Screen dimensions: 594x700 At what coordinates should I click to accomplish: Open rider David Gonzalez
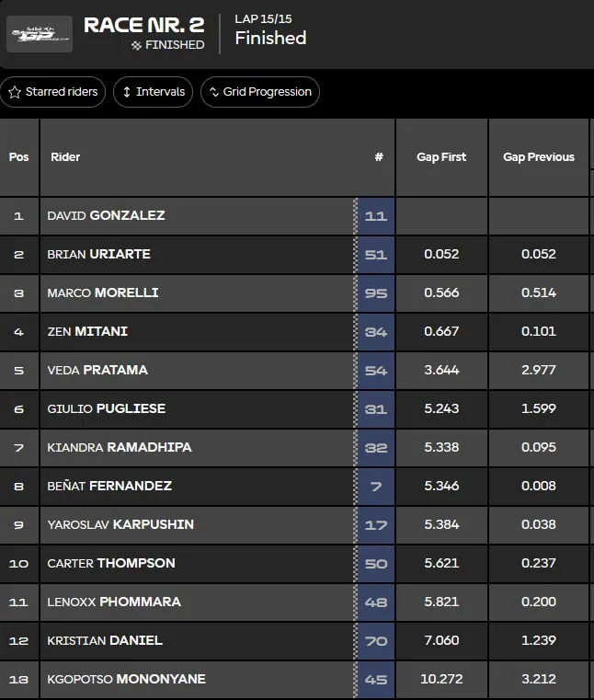(107, 215)
